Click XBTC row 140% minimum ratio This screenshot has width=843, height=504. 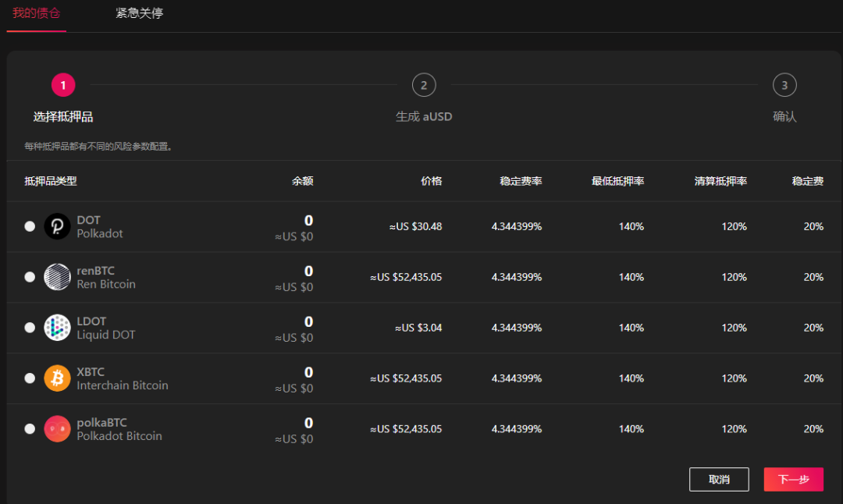[631, 378]
